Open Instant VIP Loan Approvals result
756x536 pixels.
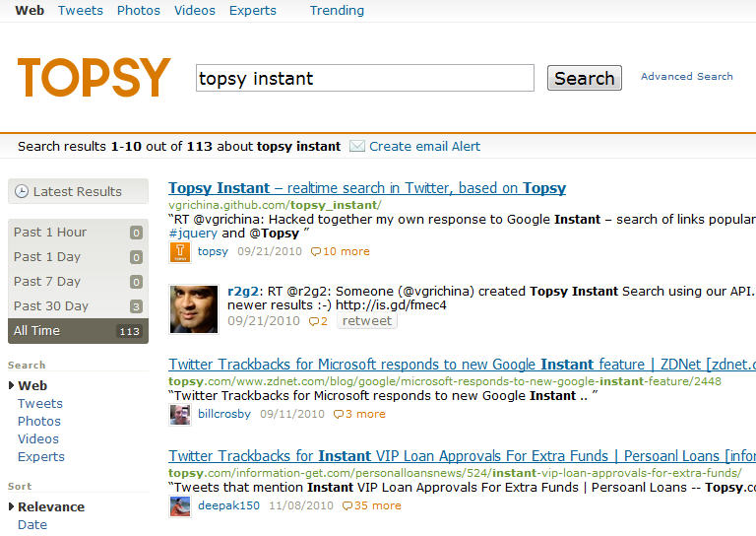coord(462,456)
